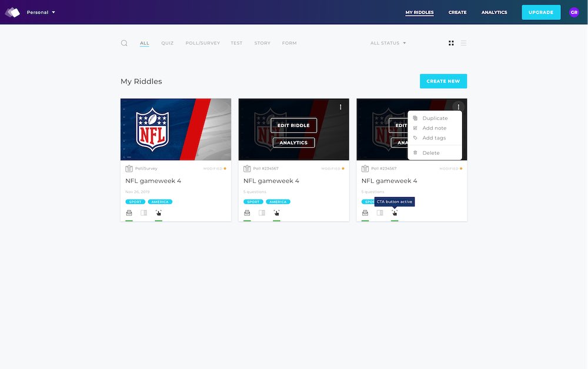
Task: Open three-dot menu on the middle card
Action: coord(340,107)
